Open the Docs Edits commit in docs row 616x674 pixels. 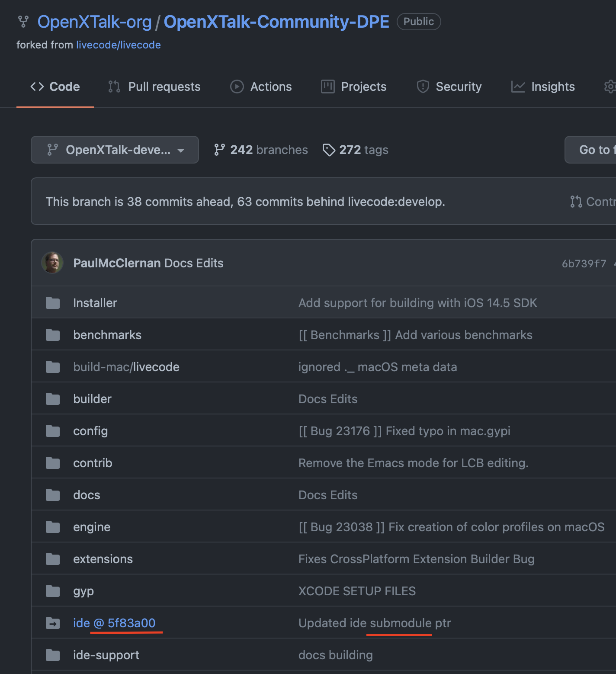point(328,495)
